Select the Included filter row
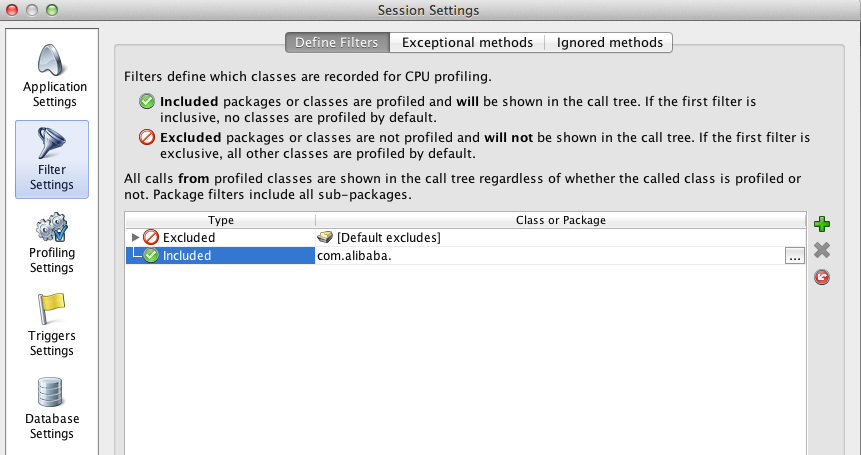 tap(466, 256)
